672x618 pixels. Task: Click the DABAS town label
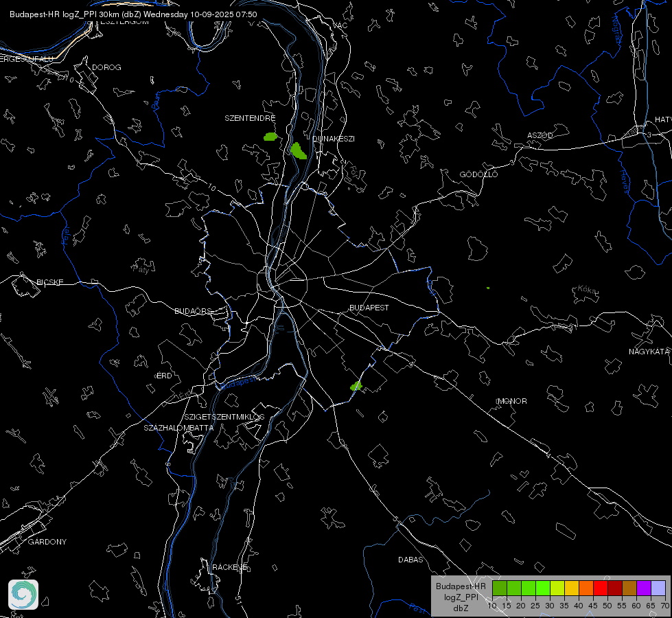(x=410, y=560)
